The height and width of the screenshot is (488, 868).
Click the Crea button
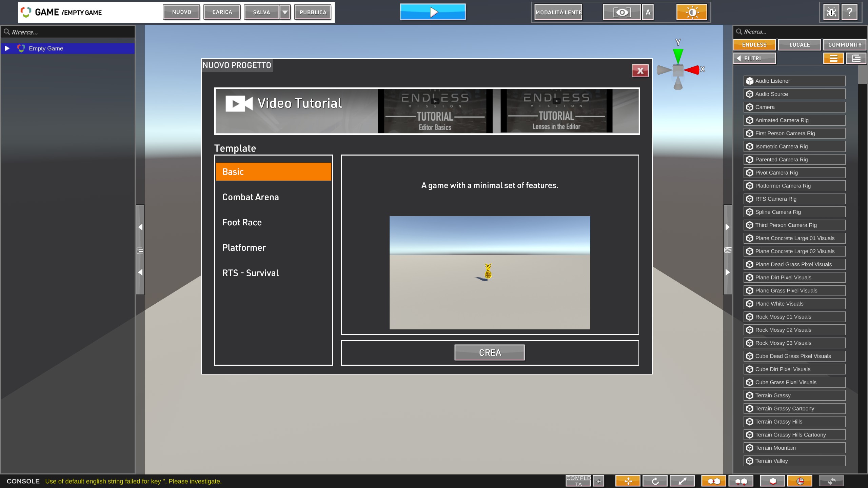pyautogui.click(x=490, y=353)
